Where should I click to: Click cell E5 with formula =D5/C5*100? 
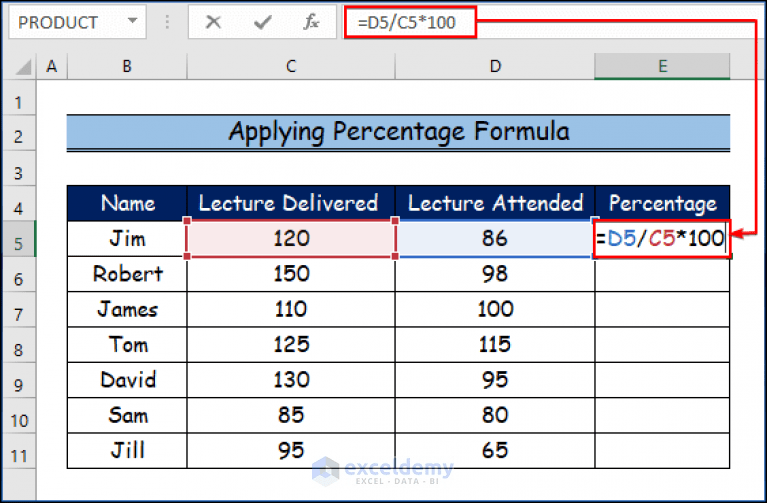click(x=662, y=239)
